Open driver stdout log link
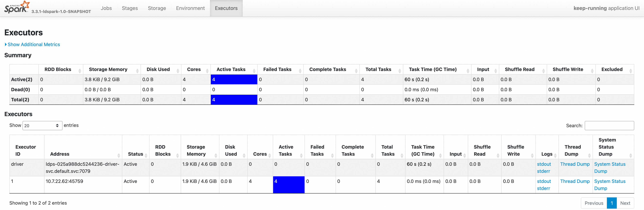 [544, 164]
